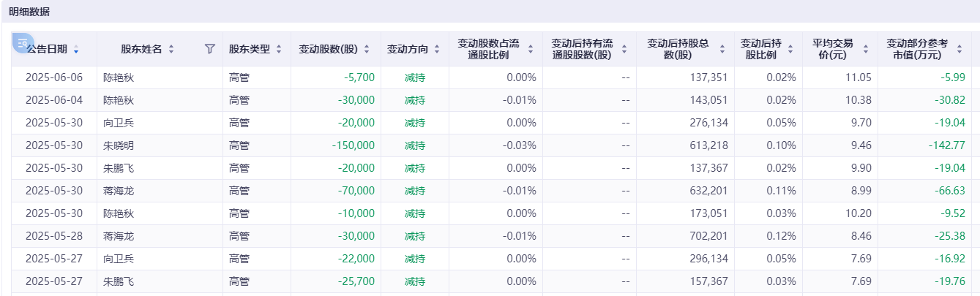Sort by 变动后持股总数 arrows
The image size is (980, 296).
tap(722, 50)
